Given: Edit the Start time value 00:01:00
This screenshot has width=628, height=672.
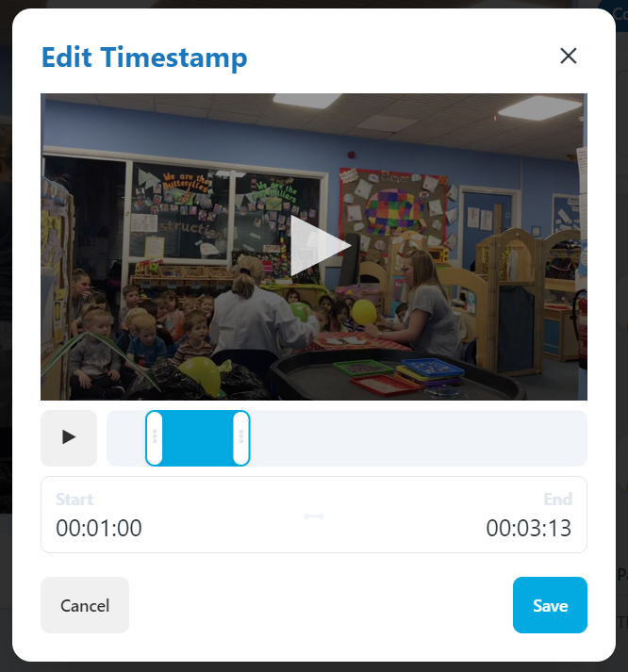Looking at the screenshot, I should coord(99,528).
